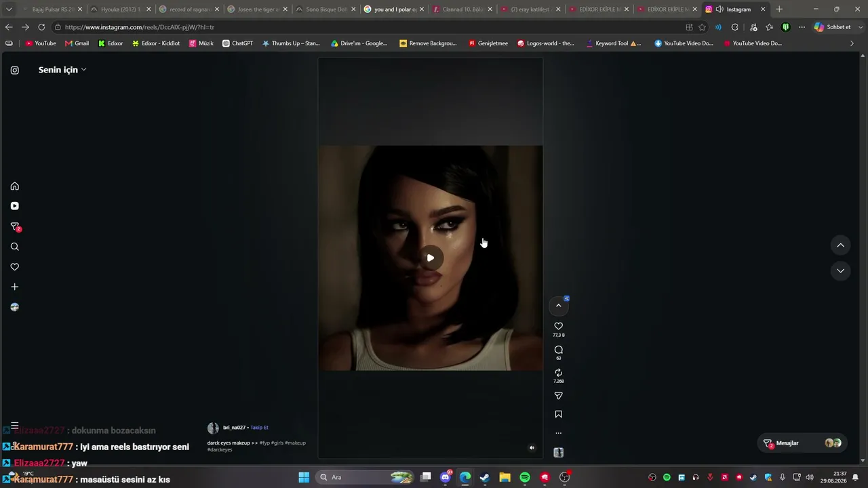Open the Copilot 'Sohbet et' button

click(833, 27)
